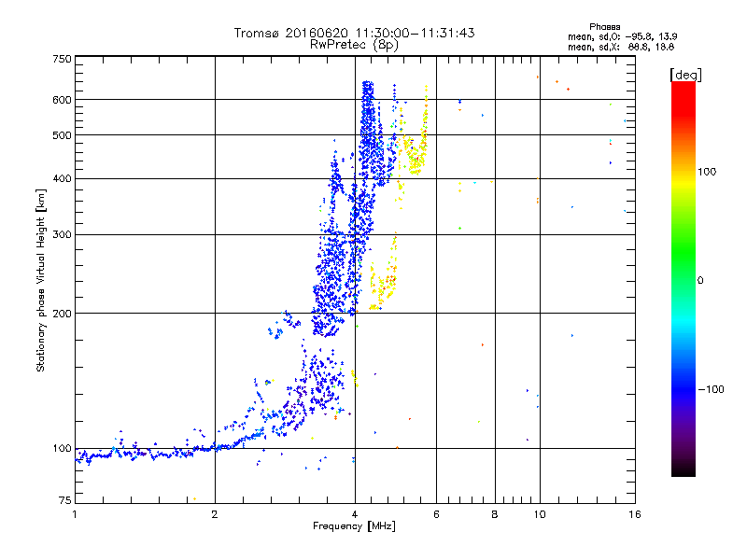Click the '[deg]' colorbar unit label
The height and width of the screenshot is (560, 747).
pos(685,75)
